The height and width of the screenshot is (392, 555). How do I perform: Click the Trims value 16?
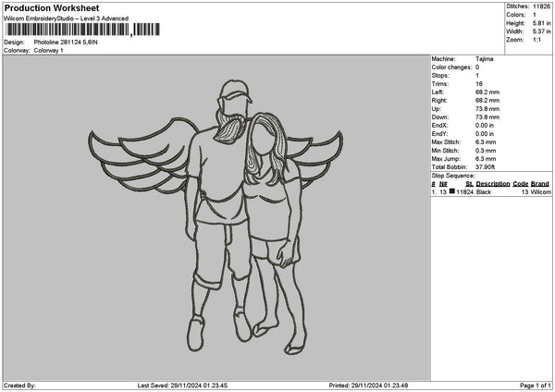479,84
